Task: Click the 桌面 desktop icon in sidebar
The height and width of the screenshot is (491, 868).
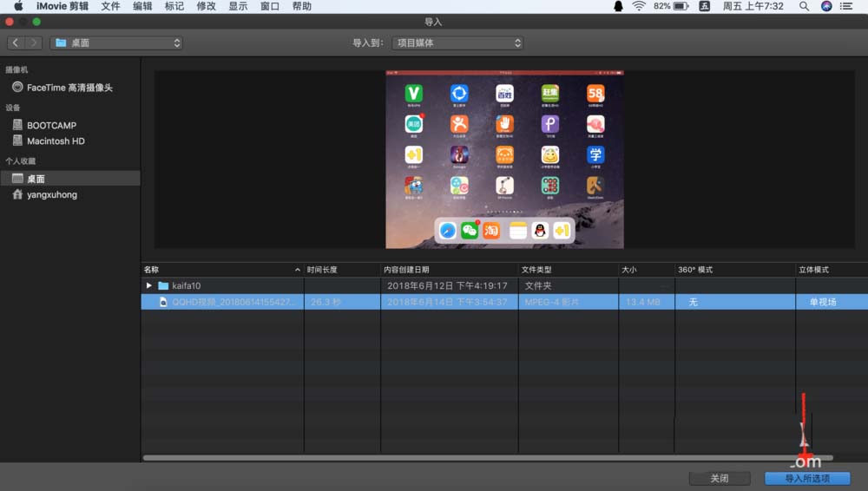Action: tap(17, 178)
